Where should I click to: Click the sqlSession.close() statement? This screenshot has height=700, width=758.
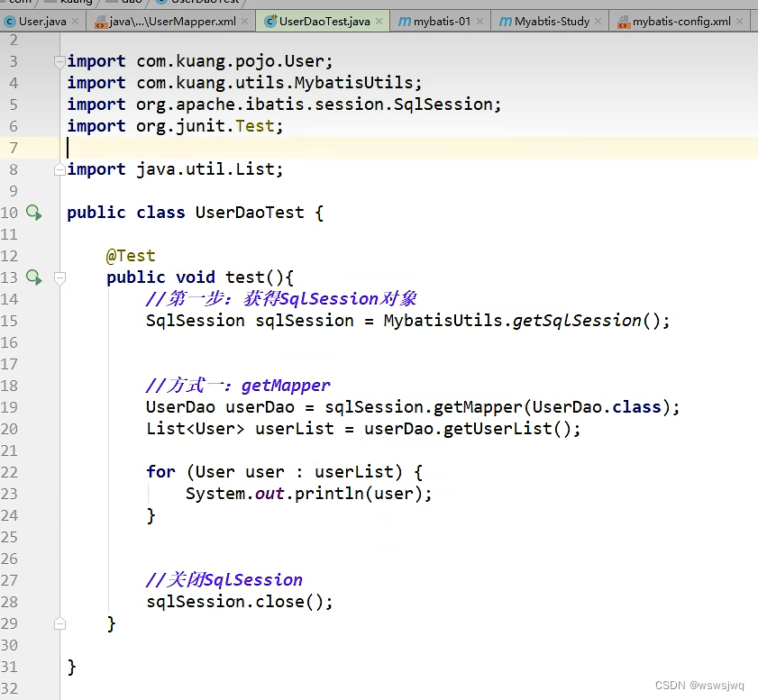click(239, 602)
